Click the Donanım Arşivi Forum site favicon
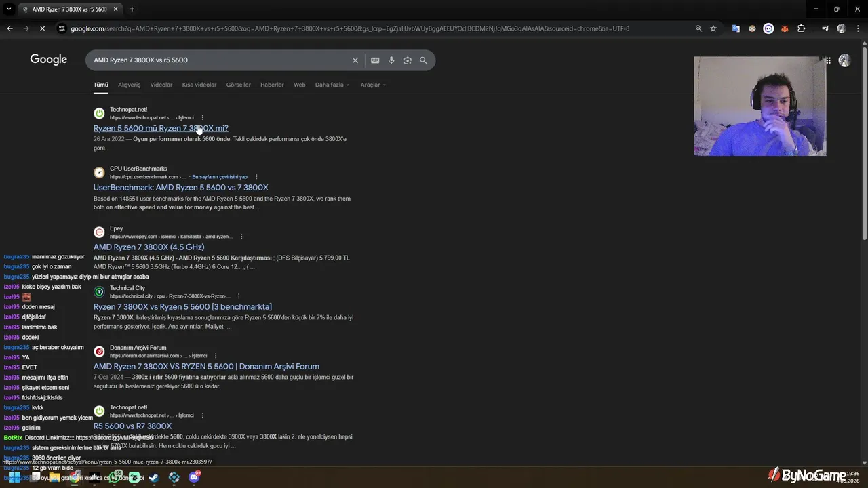868x488 pixels. pyautogui.click(x=99, y=352)
